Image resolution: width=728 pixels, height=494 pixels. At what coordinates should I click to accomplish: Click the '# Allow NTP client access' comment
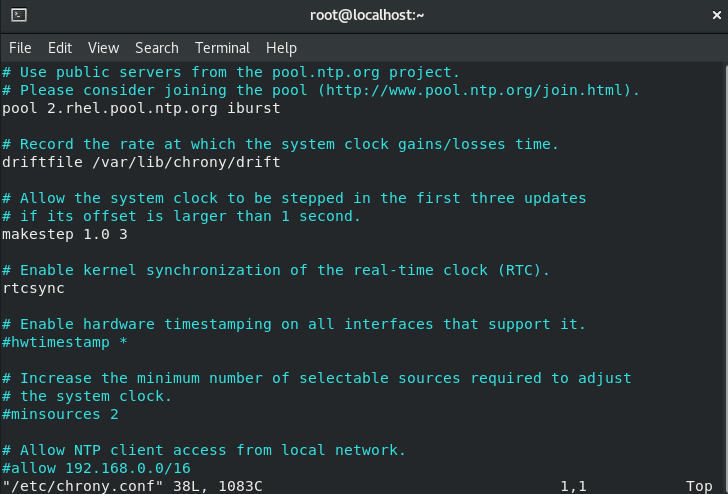tap(204, 450)
